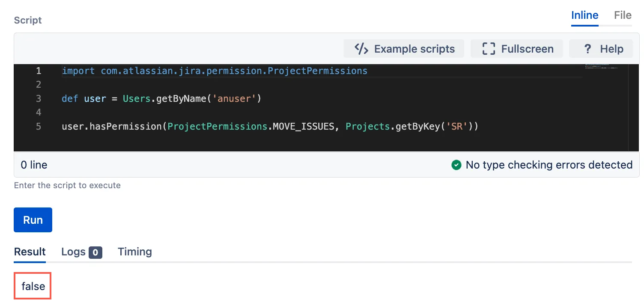This screenshot has height=308, width=644.
Task: Click the green check type-checking icon
Action: (456, 165)
